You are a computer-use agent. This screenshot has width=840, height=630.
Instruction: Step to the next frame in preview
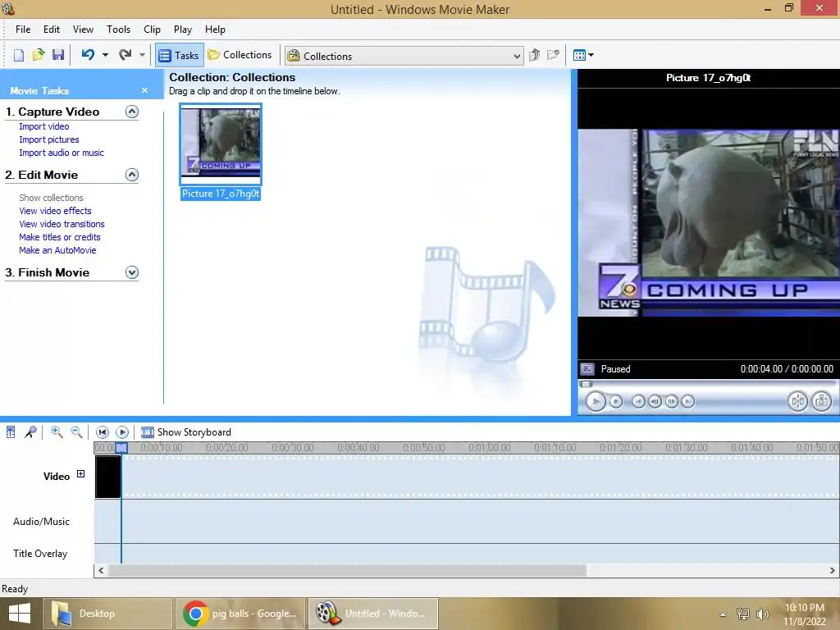(x=672, y=401)
